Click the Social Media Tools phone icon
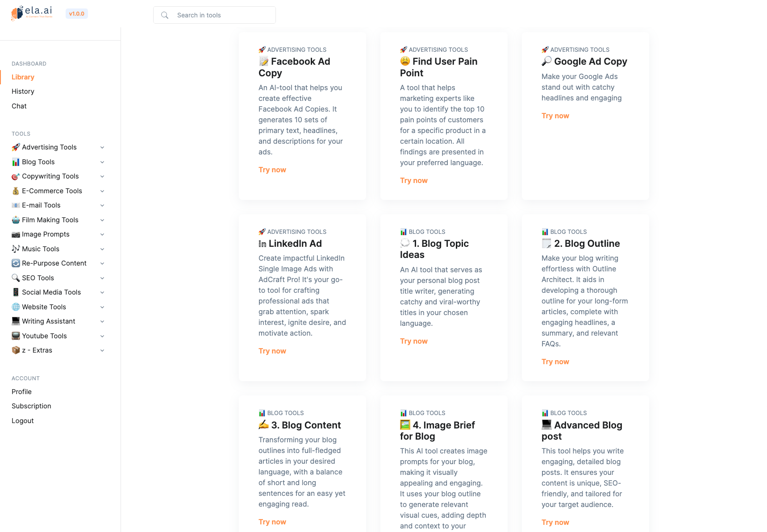This screenshot has height=532, width=767. point(16,292)
